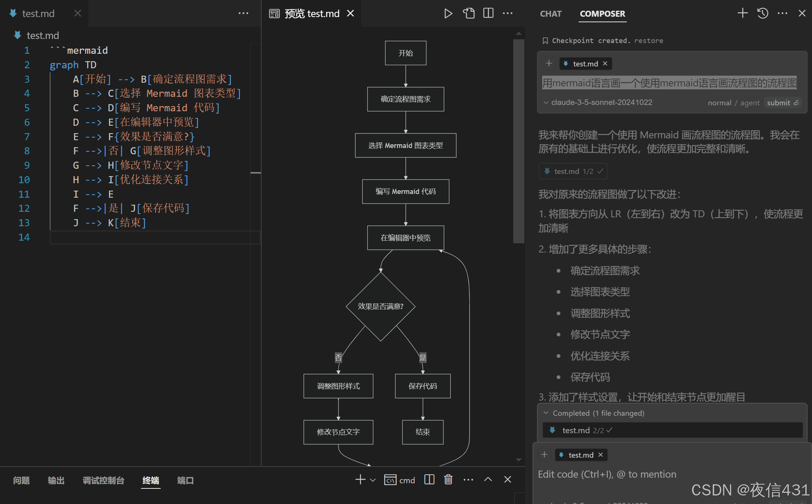Kill terminal with trash icon
This screenshot has height=504, width=812.
[448, 480]
